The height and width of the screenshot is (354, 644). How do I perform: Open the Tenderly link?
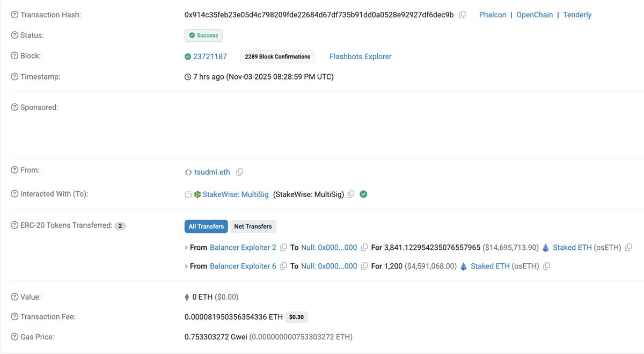[x=577, y=15]
